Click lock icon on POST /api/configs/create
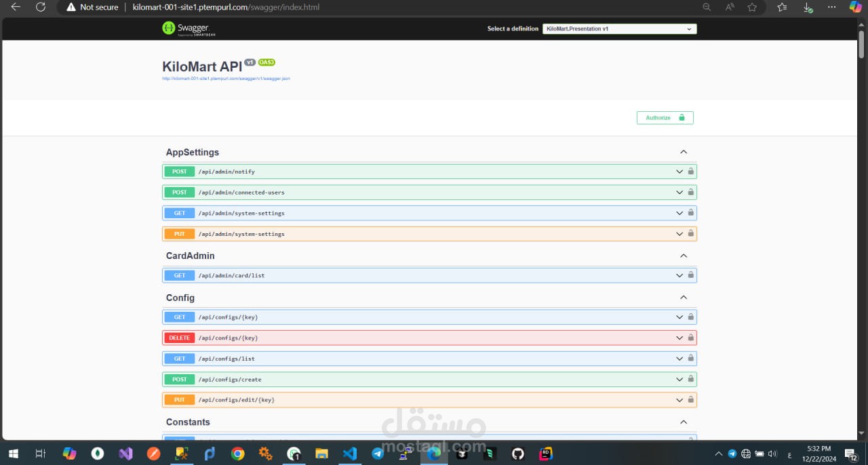This screenshot has height=465, width=868. [x=690, y=379]
